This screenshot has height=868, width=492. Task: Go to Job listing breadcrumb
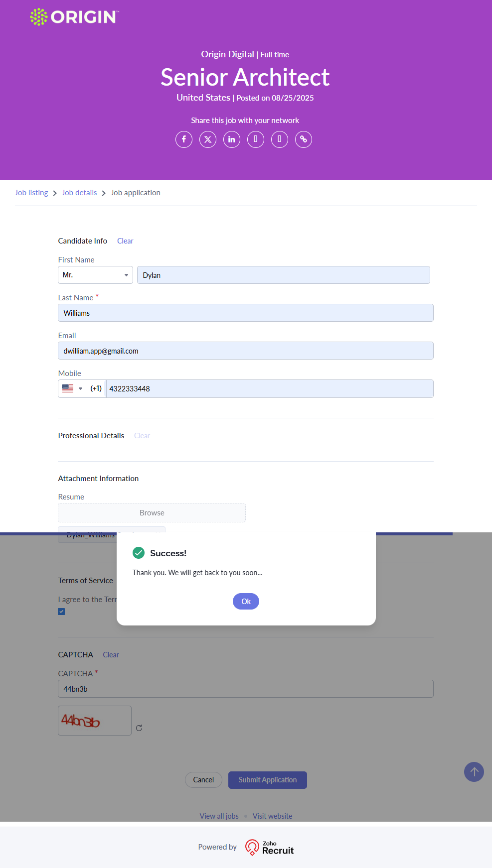[x=31, y=193]
